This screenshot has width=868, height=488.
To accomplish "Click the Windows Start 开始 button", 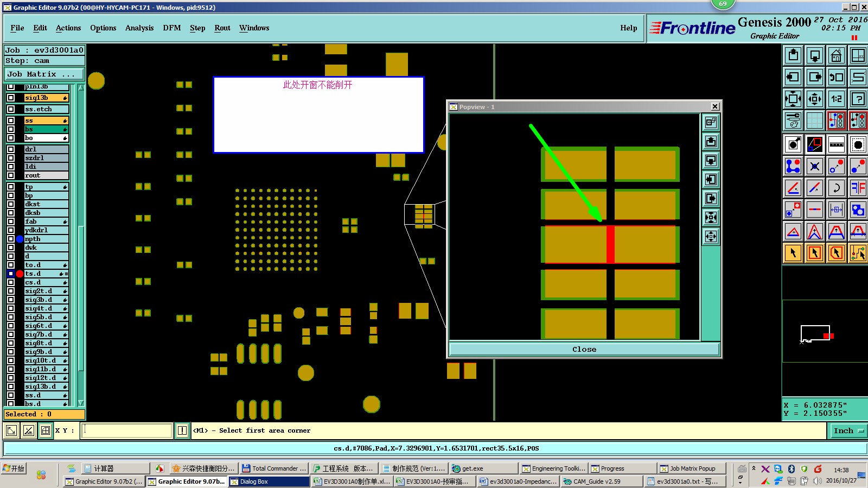I will click(x=14, y=468).
